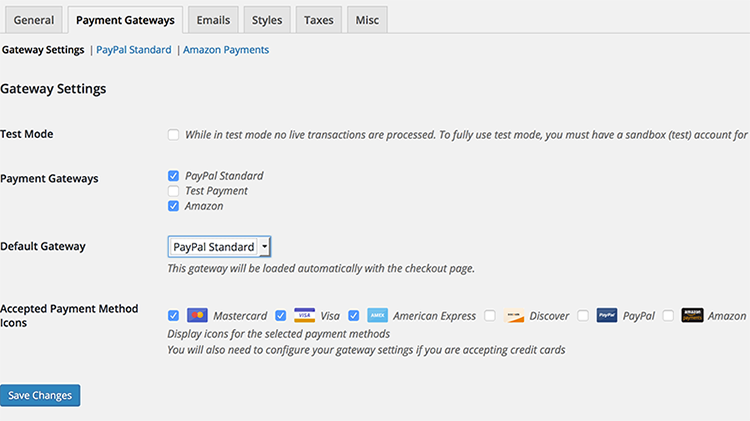Tick the Amazon icon checkbox
The height and width of the screenshot is (421, 750).
click(x=668, y=316)
